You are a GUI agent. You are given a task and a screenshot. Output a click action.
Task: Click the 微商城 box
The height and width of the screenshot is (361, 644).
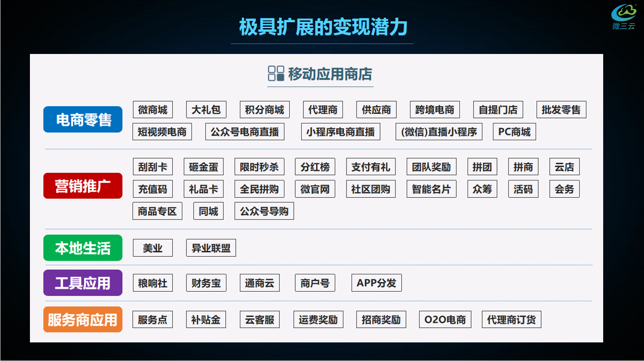(153, 110)
